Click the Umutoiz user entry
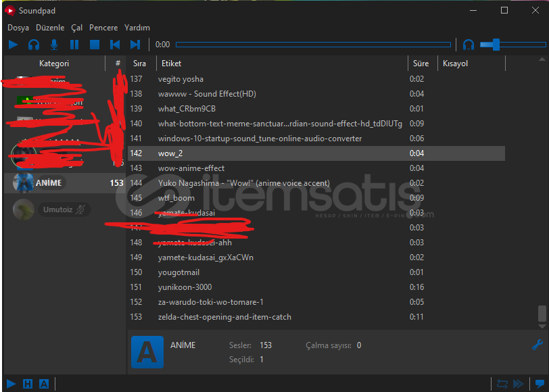 click(x=52, y=210)
